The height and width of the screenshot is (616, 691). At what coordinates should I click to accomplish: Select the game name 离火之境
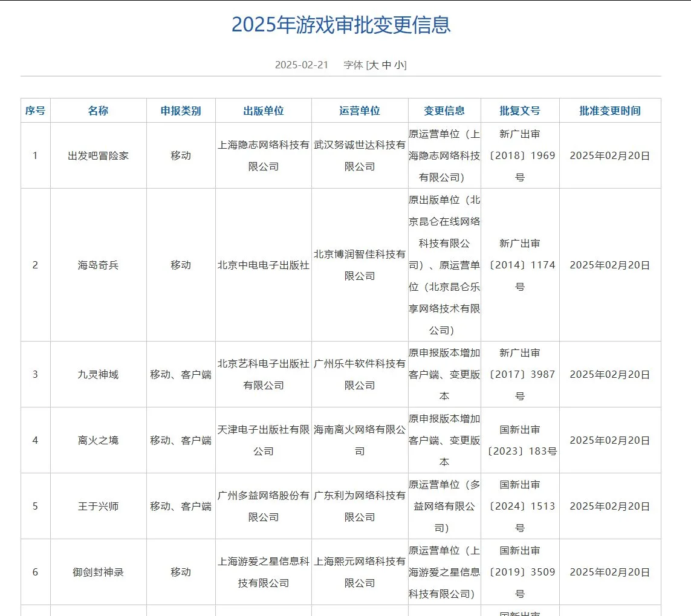click(98, 440)
